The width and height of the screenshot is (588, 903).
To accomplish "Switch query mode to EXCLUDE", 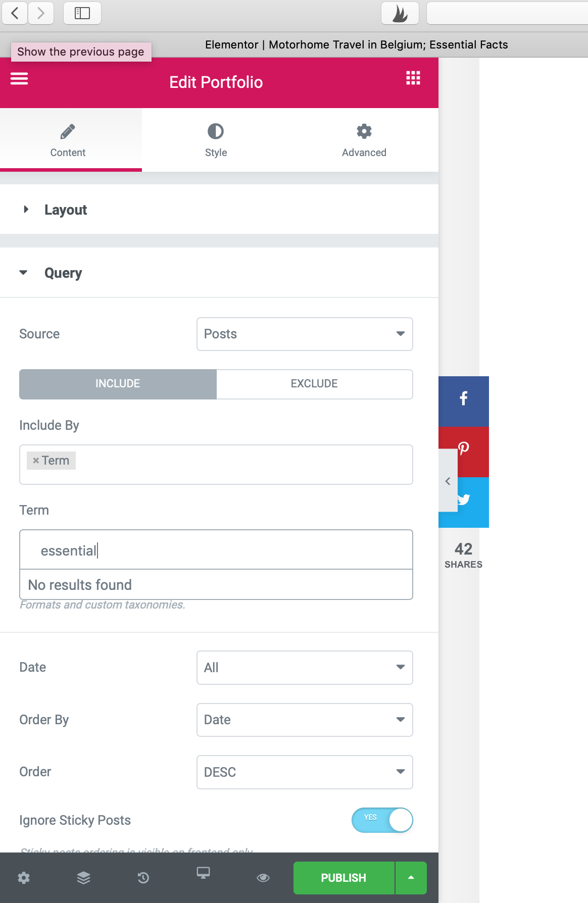I will pos(314,384).
